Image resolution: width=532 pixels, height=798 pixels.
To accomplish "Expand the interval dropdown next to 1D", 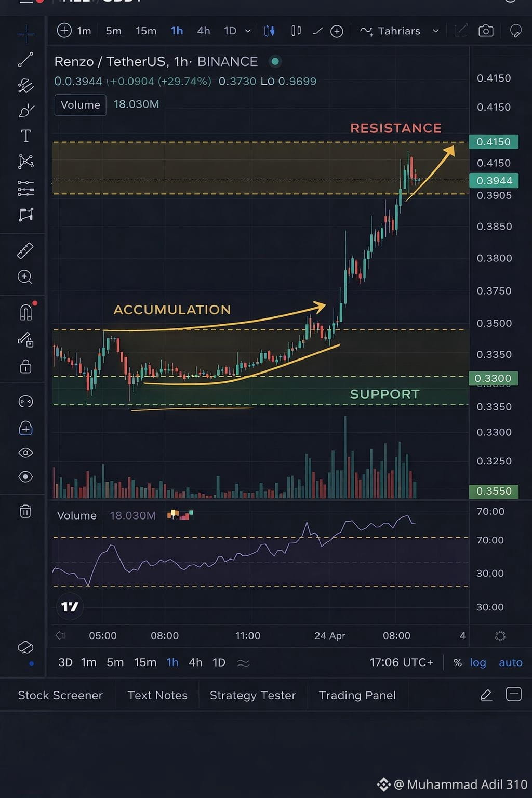I will point(248,31).
